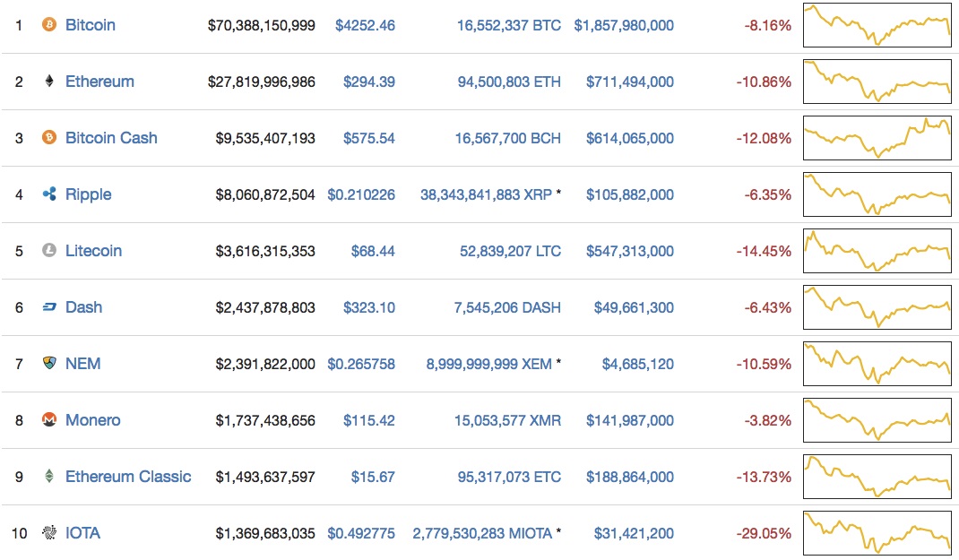Screen dimensions: 959x560
Task: Click the IOTA logo icon
Action: 48,533
